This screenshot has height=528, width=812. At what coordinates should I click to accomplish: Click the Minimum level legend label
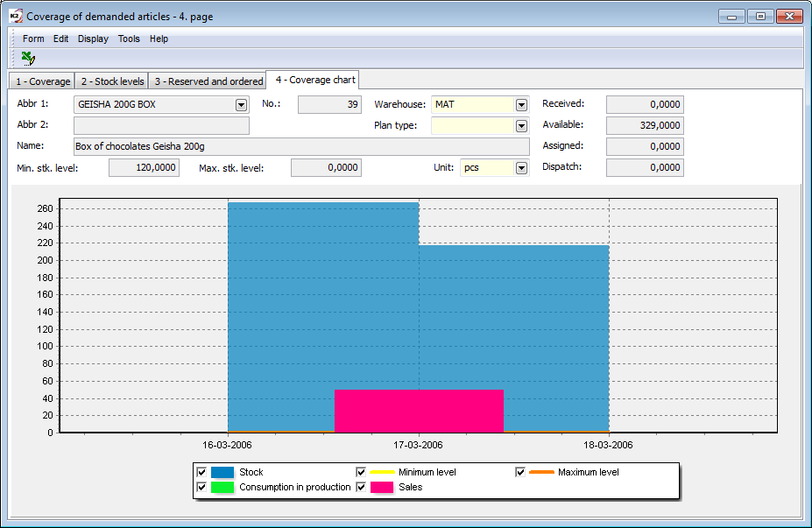point(427,472)
